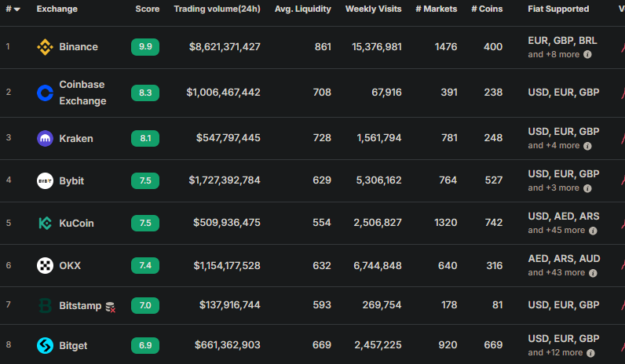Sort table by Score column header
Image resolution: width=625 pixels, height=364 pixels.
point(147,9)
